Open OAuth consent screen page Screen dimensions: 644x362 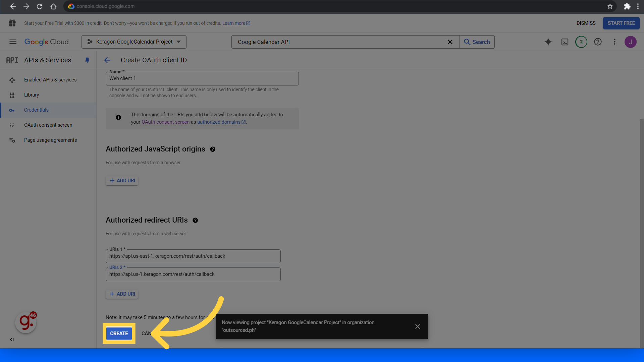coord(48,125)
